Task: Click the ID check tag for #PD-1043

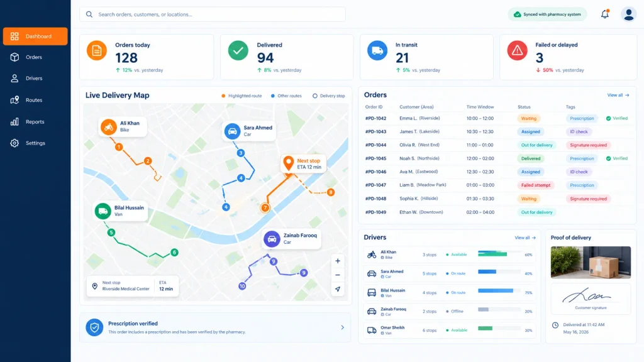Action: (579, 132)
